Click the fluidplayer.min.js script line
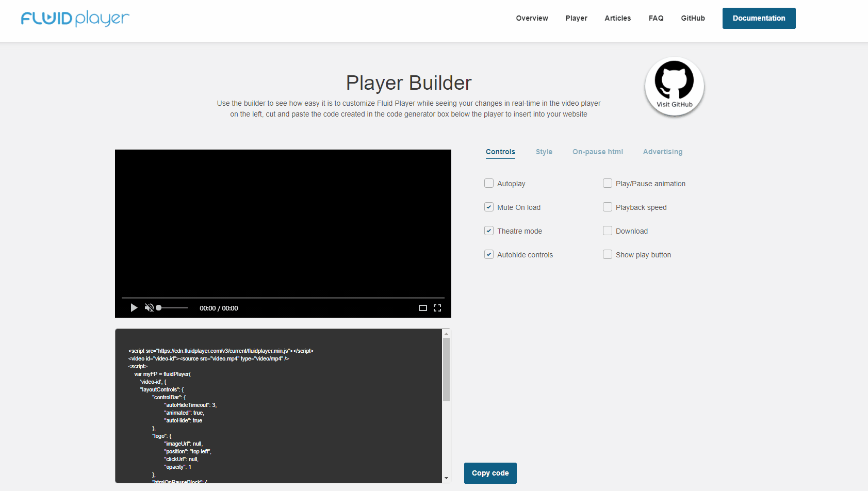The width and height of the screenshot is (868, 491). [x=221, y=351]
